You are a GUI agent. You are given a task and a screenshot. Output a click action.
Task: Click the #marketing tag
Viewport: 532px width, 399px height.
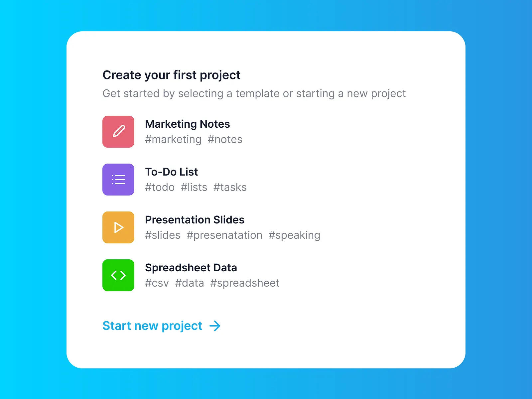coord(173,140)
